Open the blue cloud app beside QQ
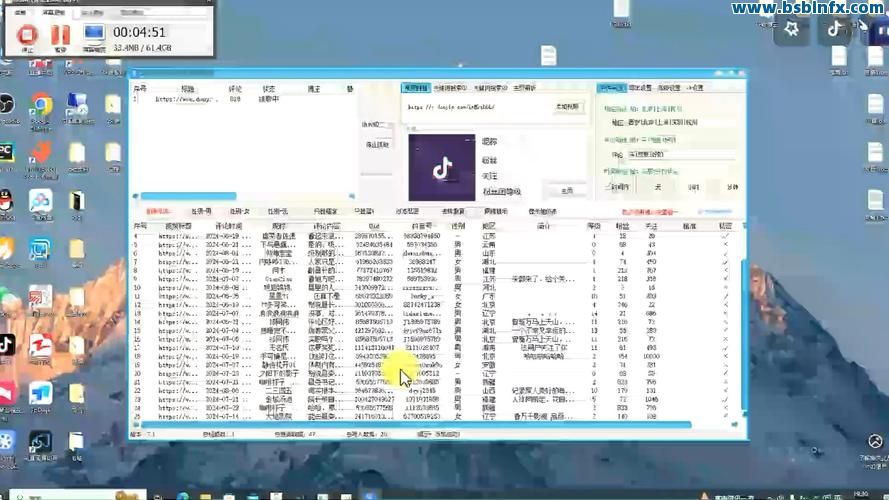This screenshot has width=889, height=500. (x=41, y=201)
